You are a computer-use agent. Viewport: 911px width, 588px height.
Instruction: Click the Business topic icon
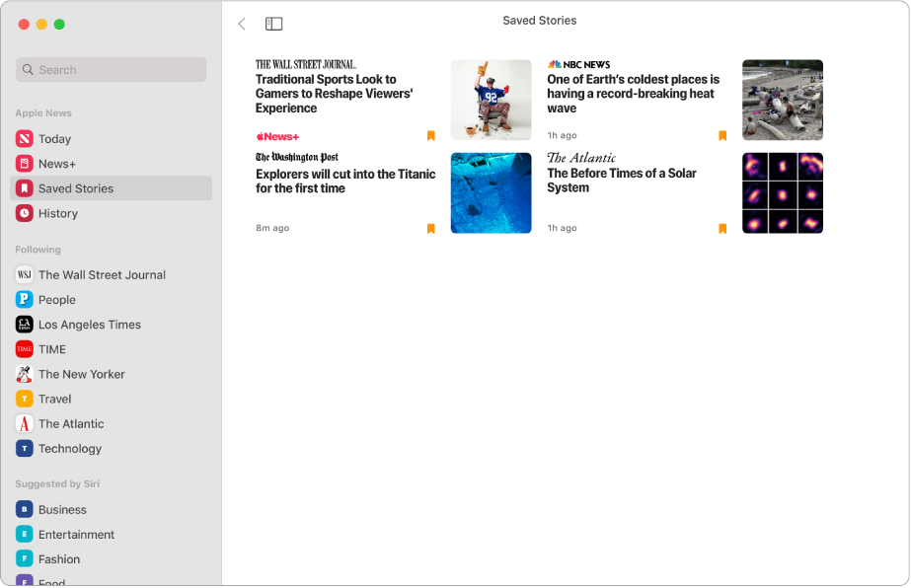pos(24,509)
